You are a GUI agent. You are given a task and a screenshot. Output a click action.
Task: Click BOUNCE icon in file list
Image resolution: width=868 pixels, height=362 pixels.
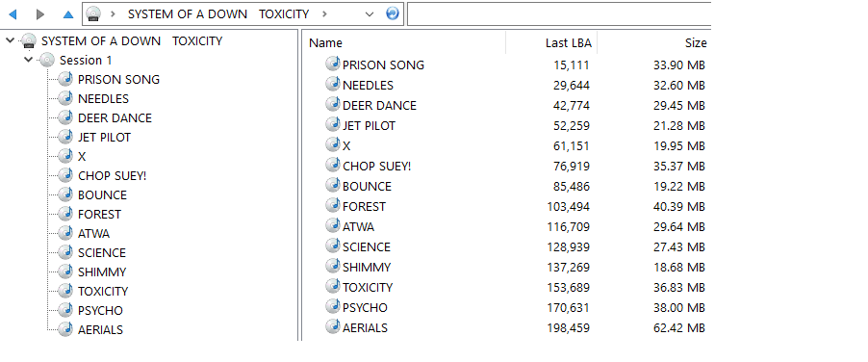point(333,185)
